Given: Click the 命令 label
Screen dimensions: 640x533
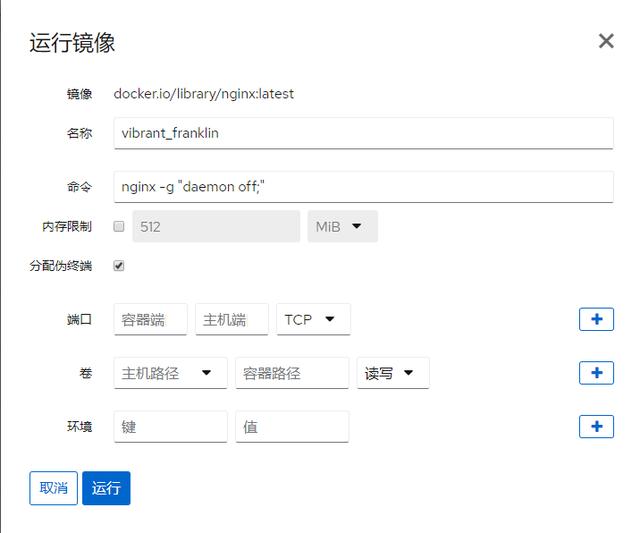Looking at the screenshot, I should [80, 187].
